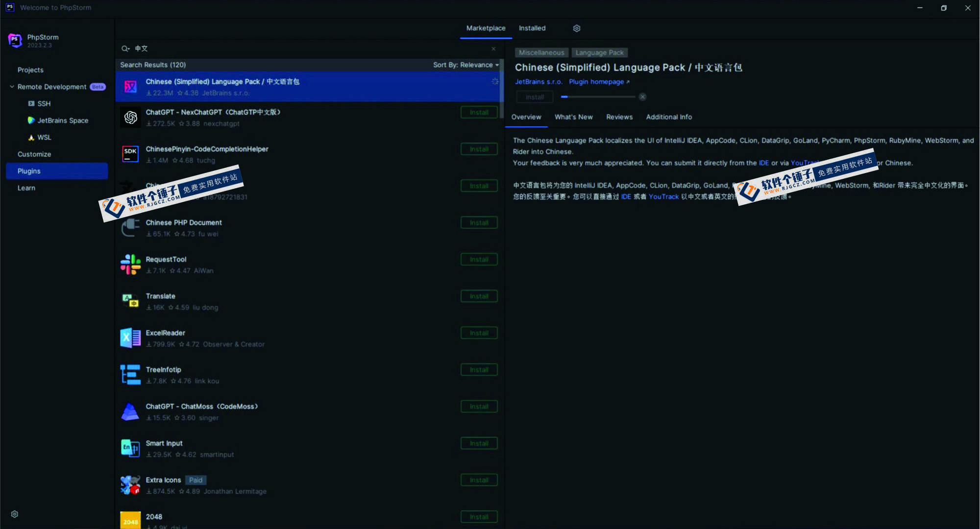Click the PhpStorm title bar app icon
The height and width of the screenshot is (529, 980).
tap(10, 7)
